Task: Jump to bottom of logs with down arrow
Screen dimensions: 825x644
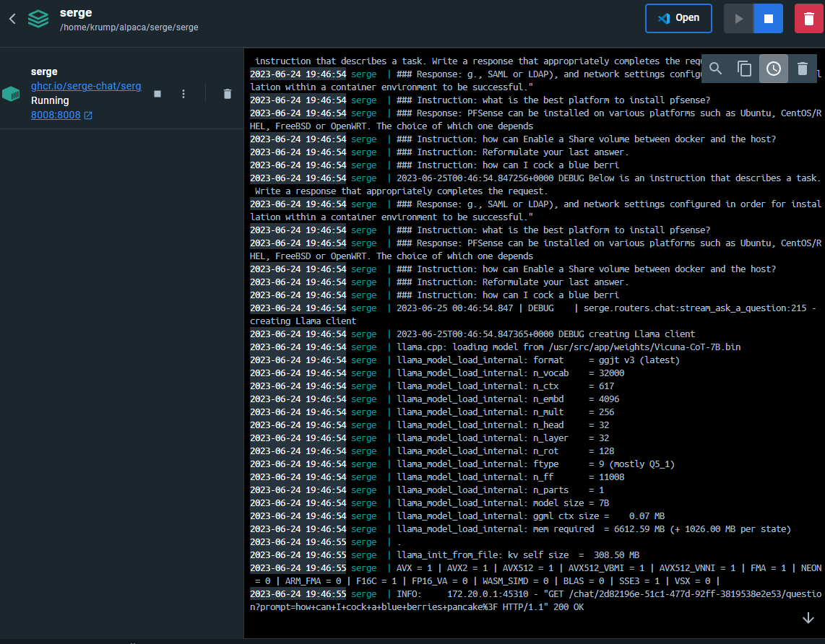Action: click(808, 618)
